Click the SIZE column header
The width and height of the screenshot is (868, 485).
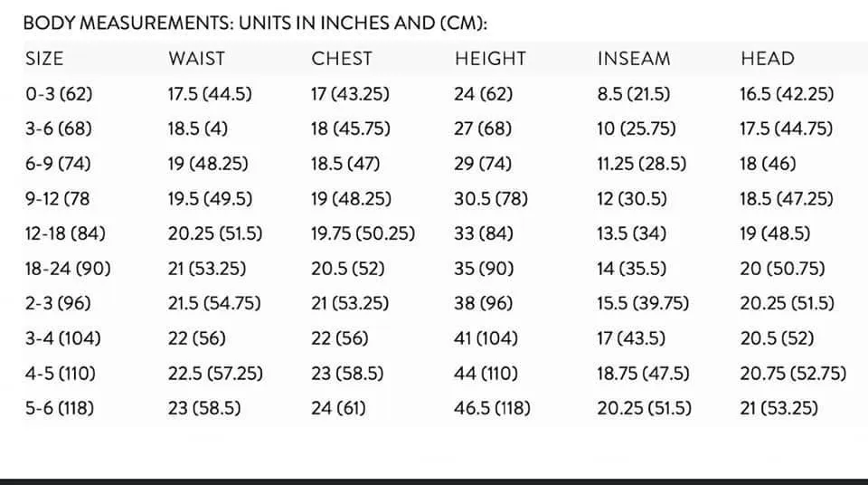[x=44, y=59]
